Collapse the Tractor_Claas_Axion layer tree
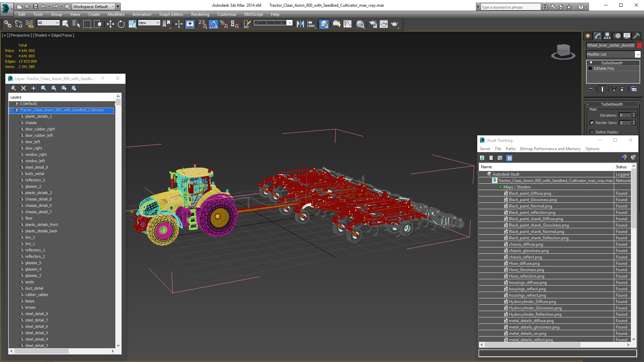 tap(11, 110)
